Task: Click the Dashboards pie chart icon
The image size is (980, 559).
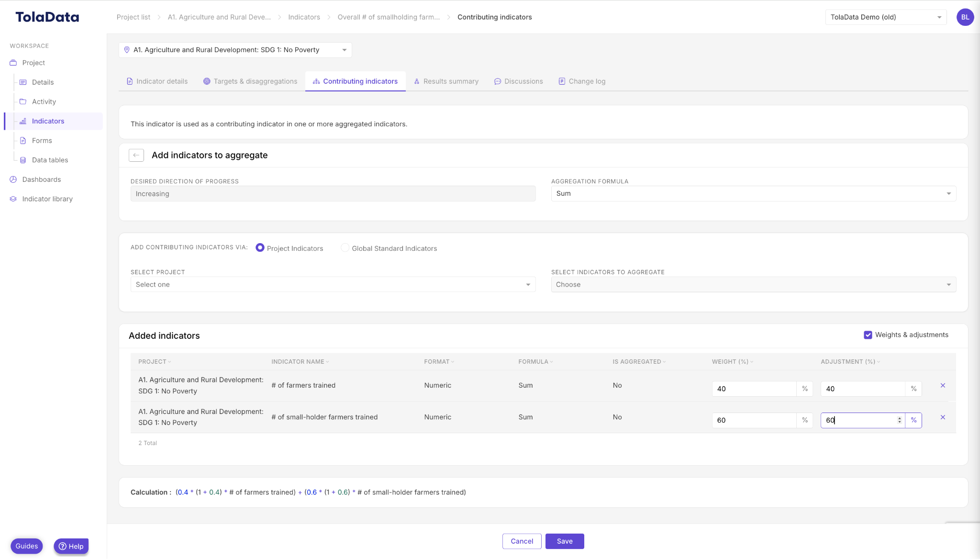Action: click(13, 179)
